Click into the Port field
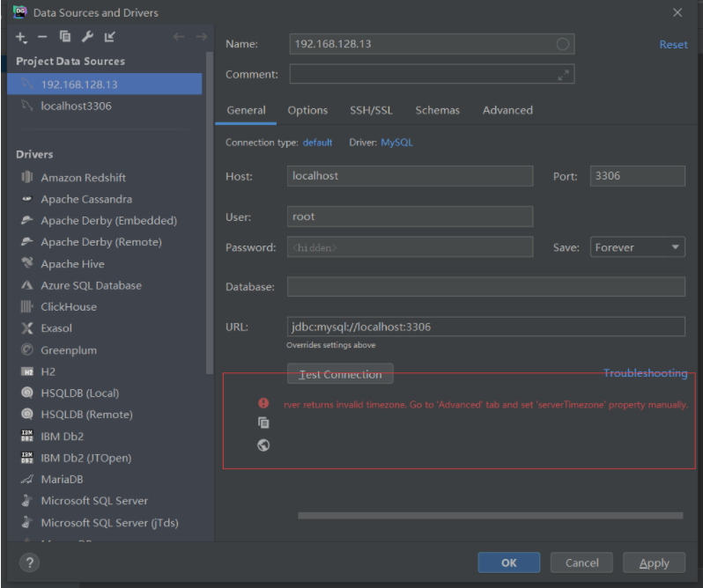Viewport: 703px width, 588px height. point(637,176)
